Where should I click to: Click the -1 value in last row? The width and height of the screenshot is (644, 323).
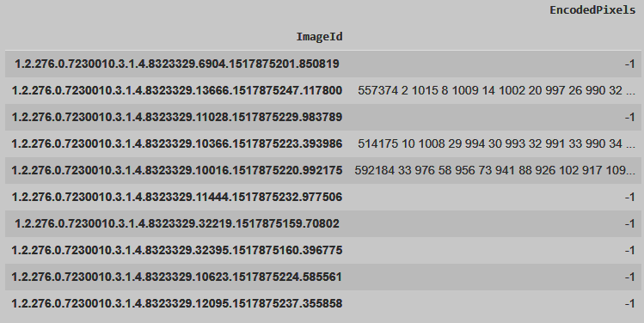coord(630,304)
